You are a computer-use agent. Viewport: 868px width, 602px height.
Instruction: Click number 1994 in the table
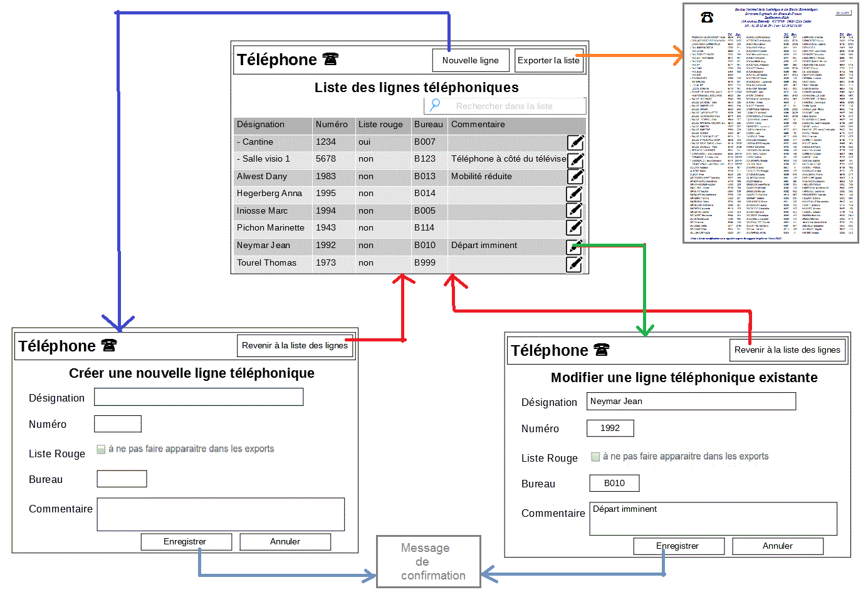pyautogui.click(x=326, y=210)
